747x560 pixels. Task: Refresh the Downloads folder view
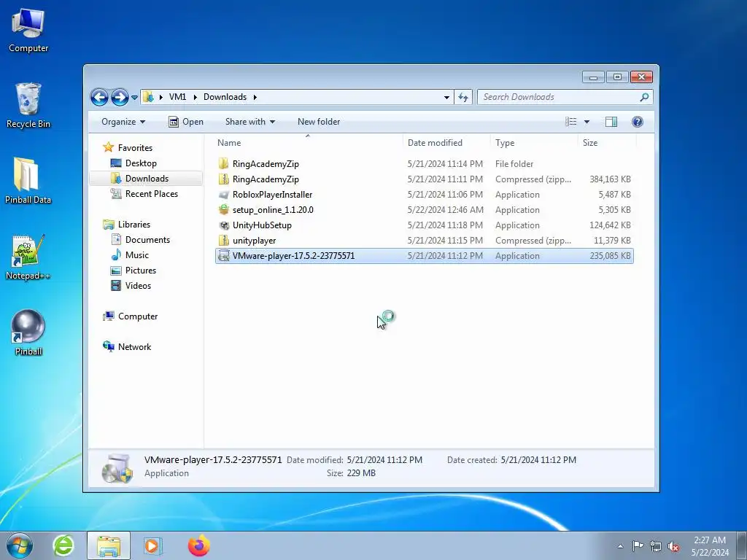[x=463, y=97]
